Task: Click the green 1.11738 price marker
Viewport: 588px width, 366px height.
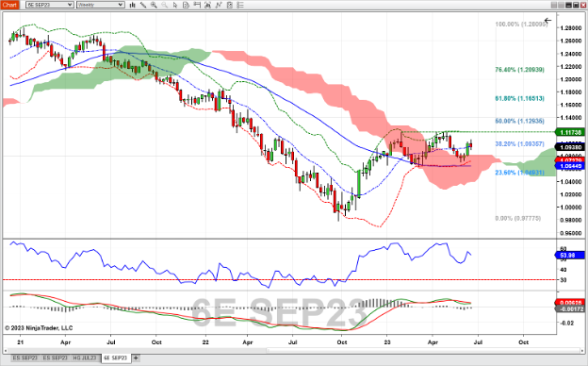Action: [x=570, y=132]
